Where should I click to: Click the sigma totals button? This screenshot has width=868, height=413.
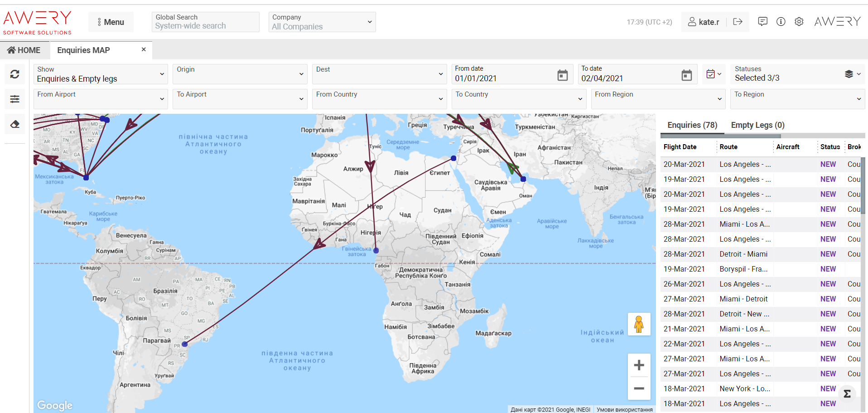pyautogui.click(x=847, y=394)
